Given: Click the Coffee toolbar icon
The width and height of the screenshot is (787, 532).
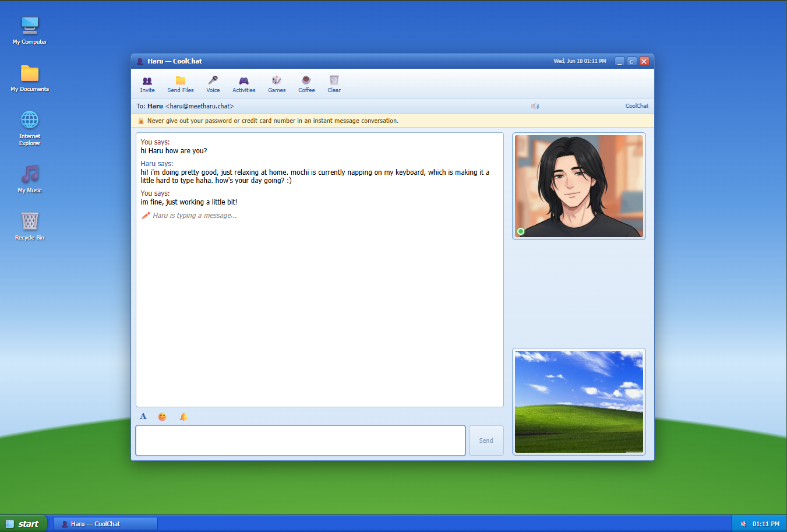Looking at the screenshot, I should click(x=306, y=84).
